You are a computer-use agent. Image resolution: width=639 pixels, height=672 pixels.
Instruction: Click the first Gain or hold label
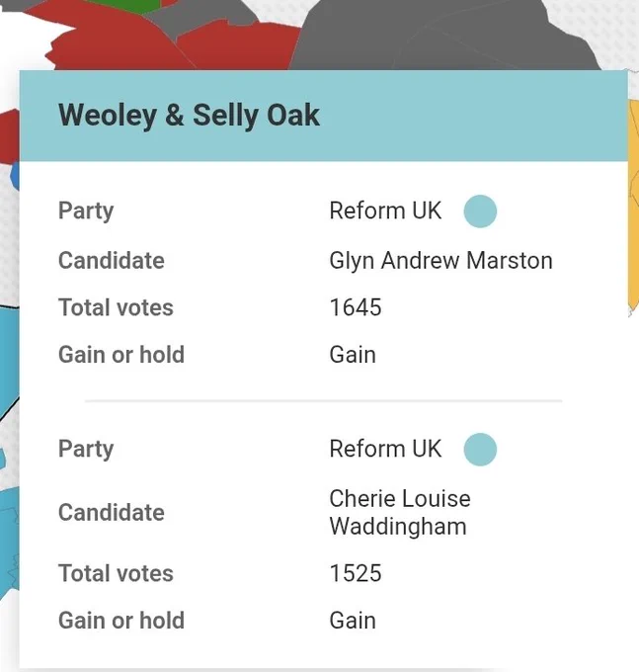point(121,355)
